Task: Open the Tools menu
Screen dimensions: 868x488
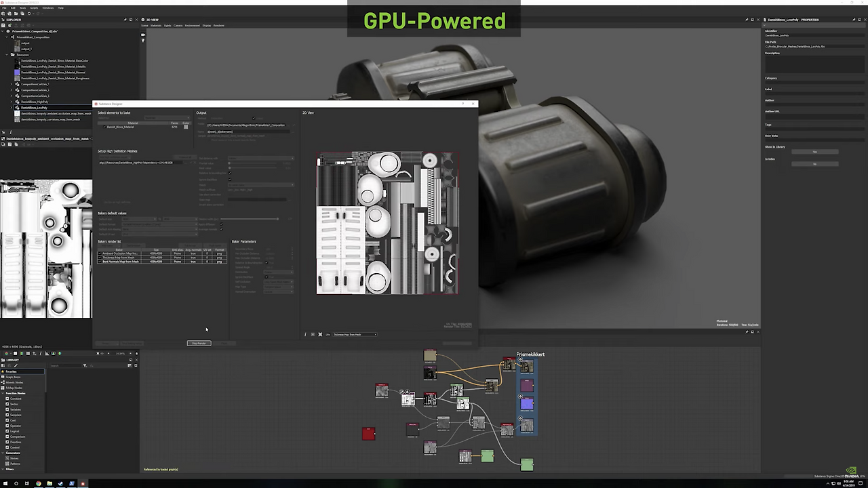Action: pyautogui.click(x=22, y=8)
